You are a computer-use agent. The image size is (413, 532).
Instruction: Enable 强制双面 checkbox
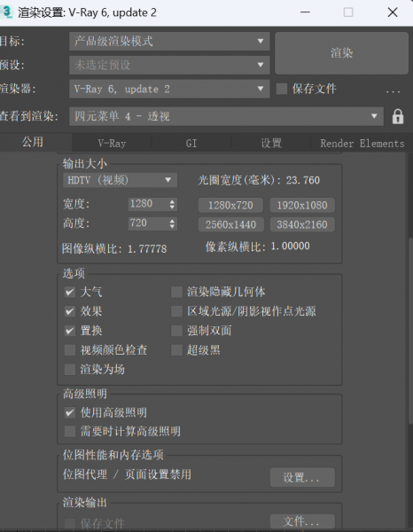tap(176, 331)
